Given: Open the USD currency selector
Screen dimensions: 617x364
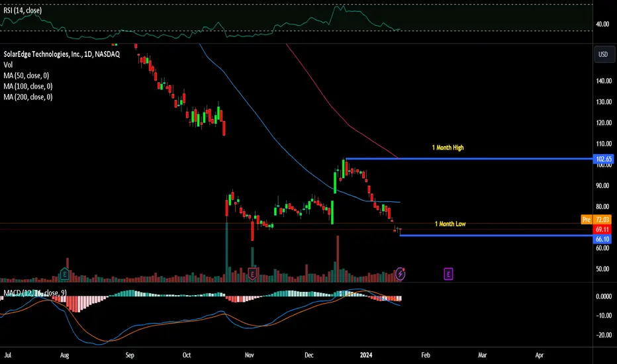Looking at the screenshot, I should click(x=603, y=54).
